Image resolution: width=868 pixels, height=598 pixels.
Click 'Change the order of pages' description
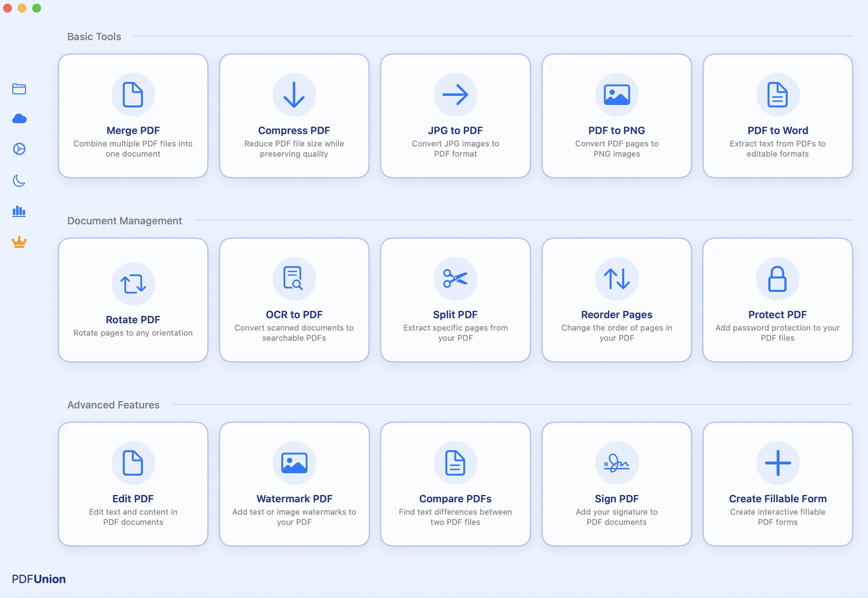[617, 333]
